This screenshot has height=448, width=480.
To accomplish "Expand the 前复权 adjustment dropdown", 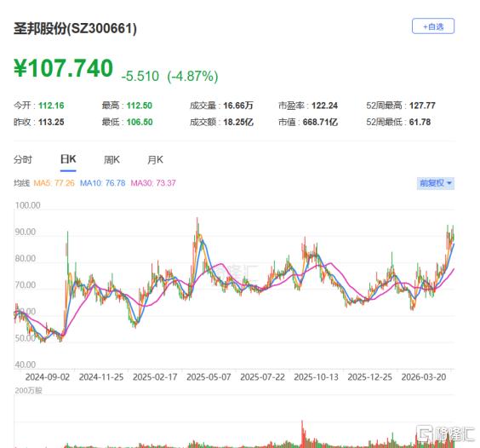I will (435, 183).
